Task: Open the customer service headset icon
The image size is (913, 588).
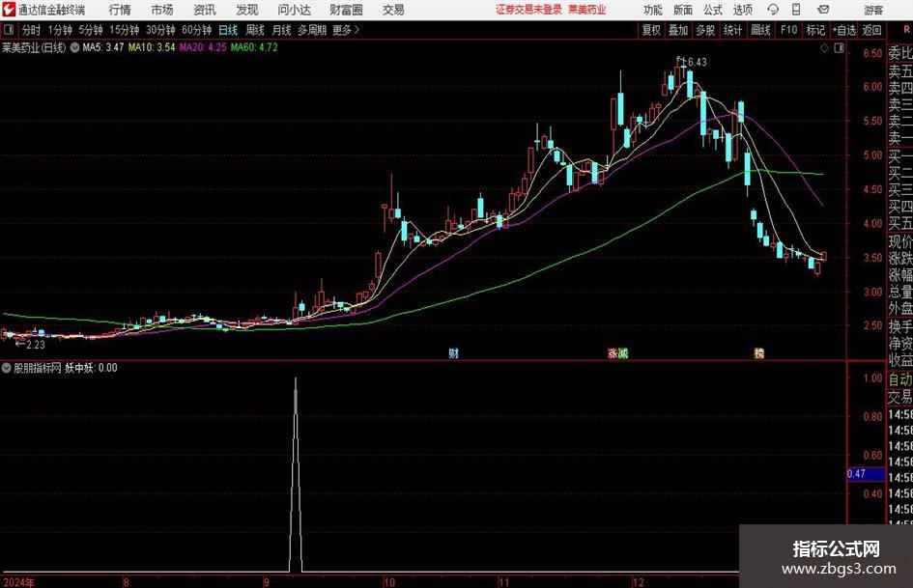Action: tap(773, 10)
